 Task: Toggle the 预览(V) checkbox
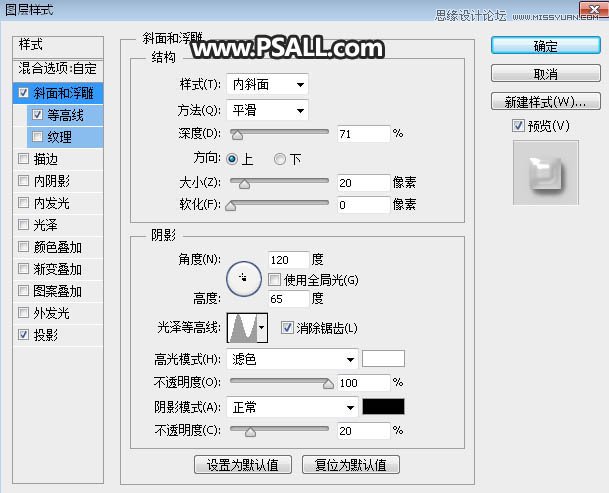519,125
